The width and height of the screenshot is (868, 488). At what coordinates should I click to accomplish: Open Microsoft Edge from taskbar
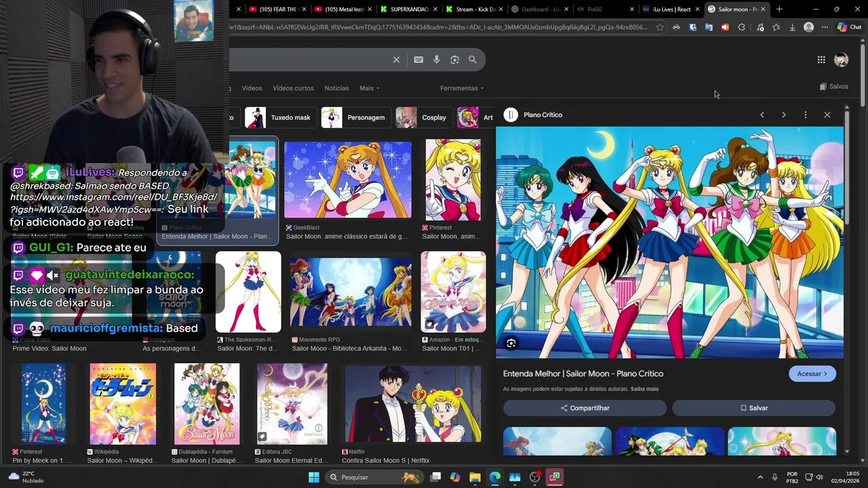(494, 477)
